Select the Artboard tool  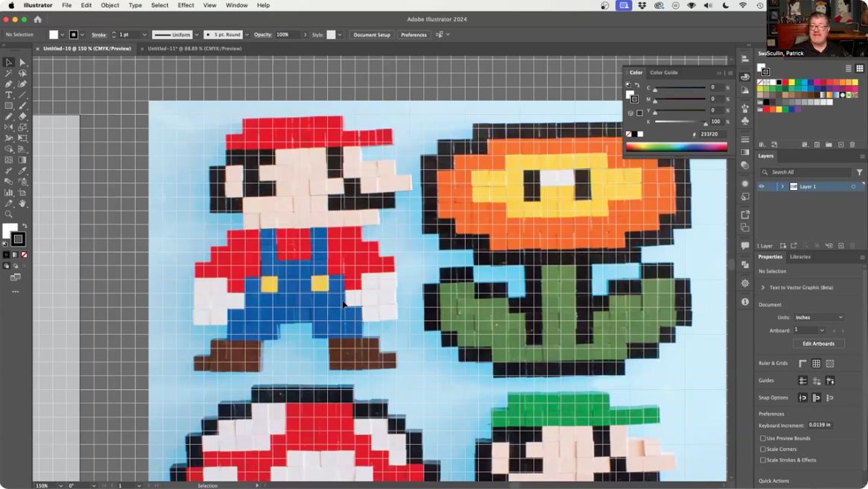click(22, 193)
